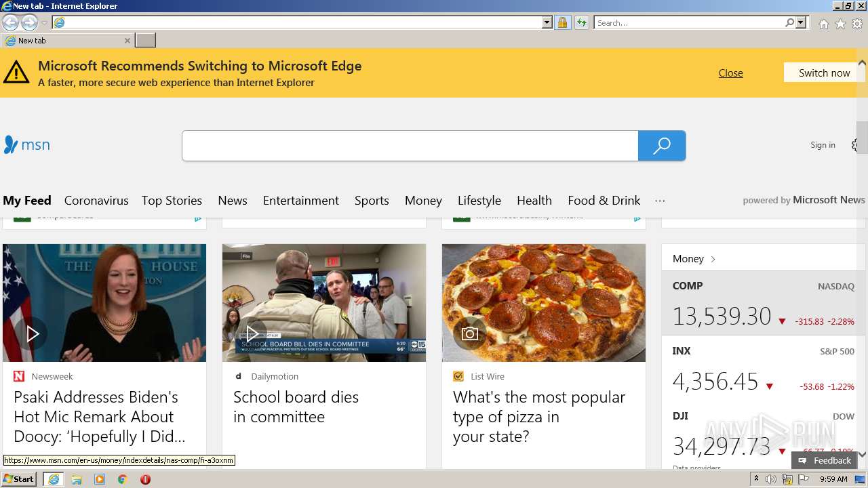Open a blank new tab button
868x488 pixels.
point(146,41)
